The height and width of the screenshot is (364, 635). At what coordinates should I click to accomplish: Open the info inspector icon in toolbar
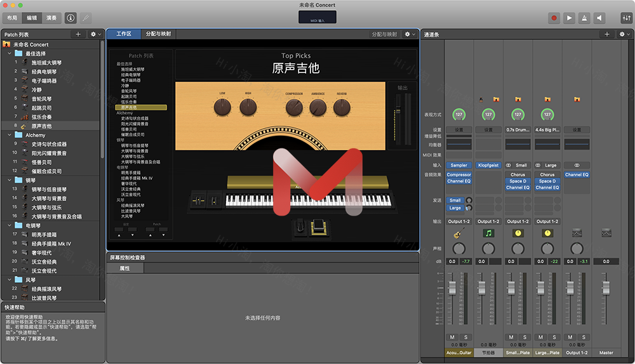click(x=70, y=18)
